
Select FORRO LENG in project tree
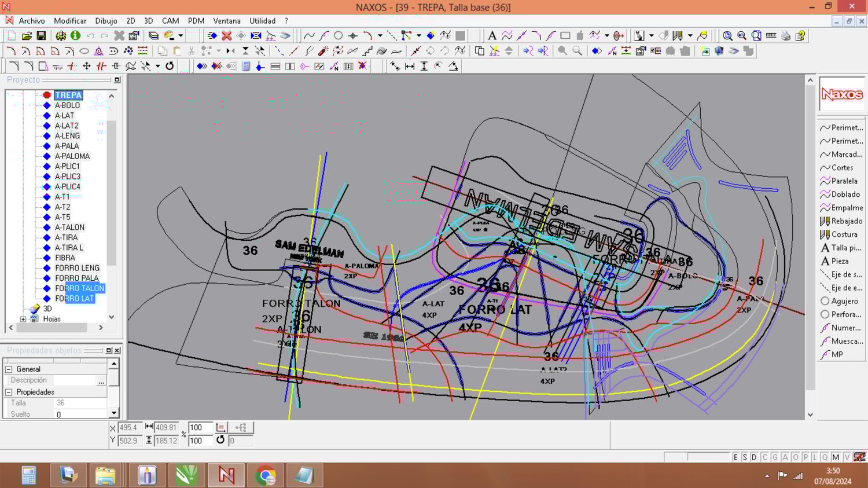pos(77,268)
